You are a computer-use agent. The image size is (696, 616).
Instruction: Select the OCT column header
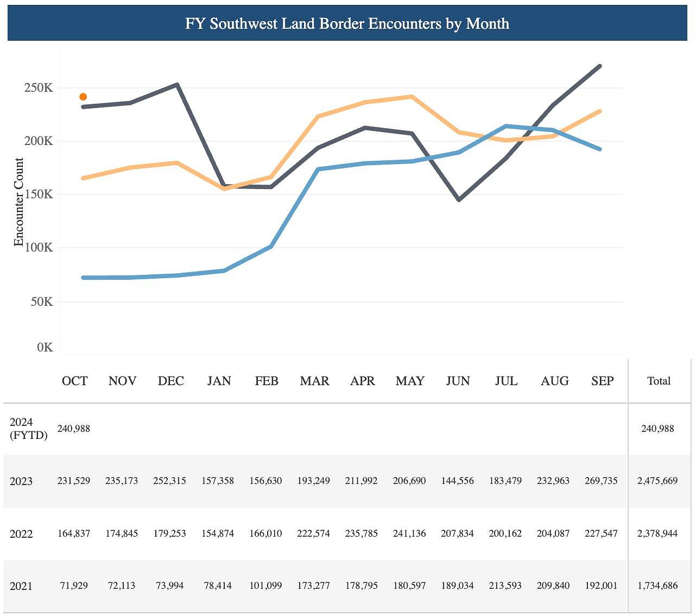click(75, 381)
